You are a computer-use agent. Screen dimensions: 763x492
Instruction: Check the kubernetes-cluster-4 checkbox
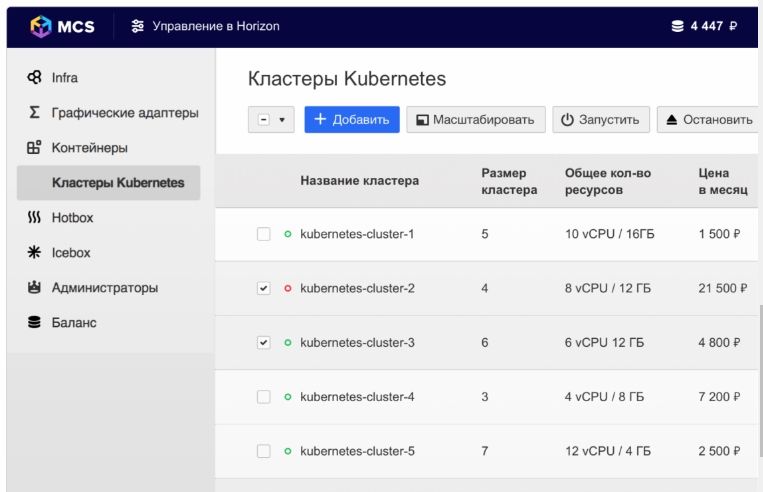point(263,397)
